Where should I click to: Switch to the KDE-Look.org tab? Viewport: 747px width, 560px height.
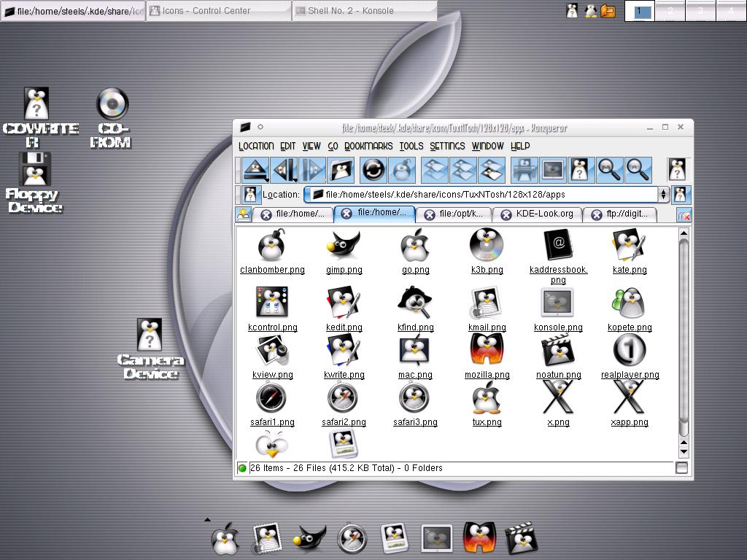pos(538,214)
